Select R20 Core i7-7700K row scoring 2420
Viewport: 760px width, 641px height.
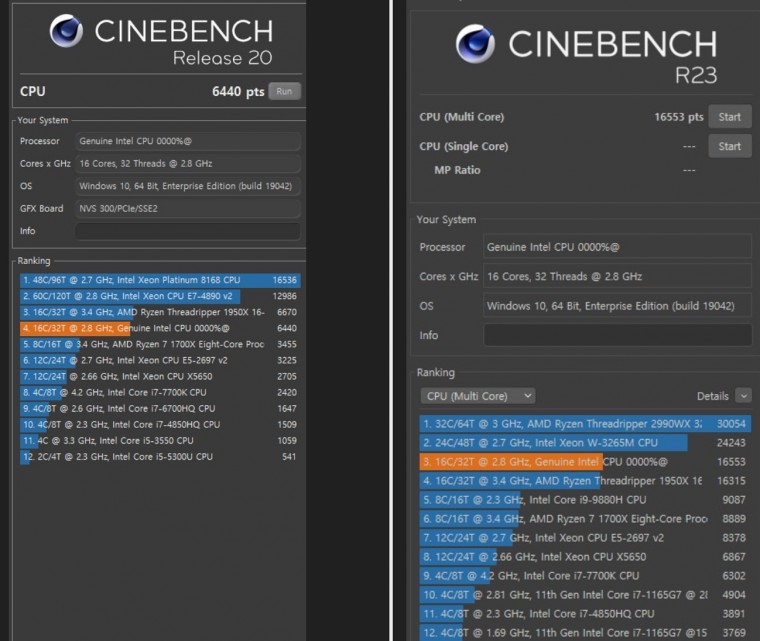click(x=160, y=392)
